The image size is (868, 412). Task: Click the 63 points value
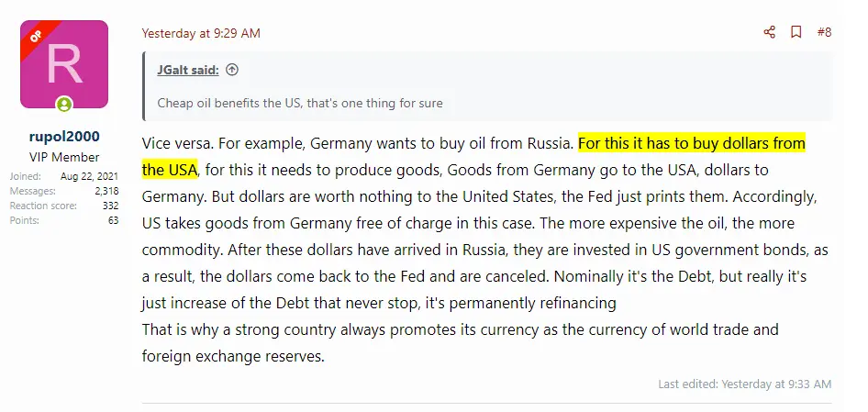(x=113, y=220)
